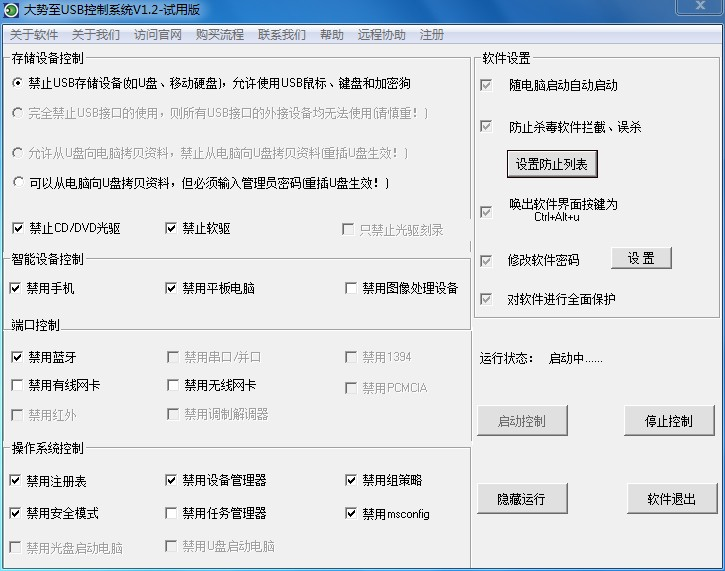
Task: Click the app icon in title bar
Action: (x=11, y=10)
